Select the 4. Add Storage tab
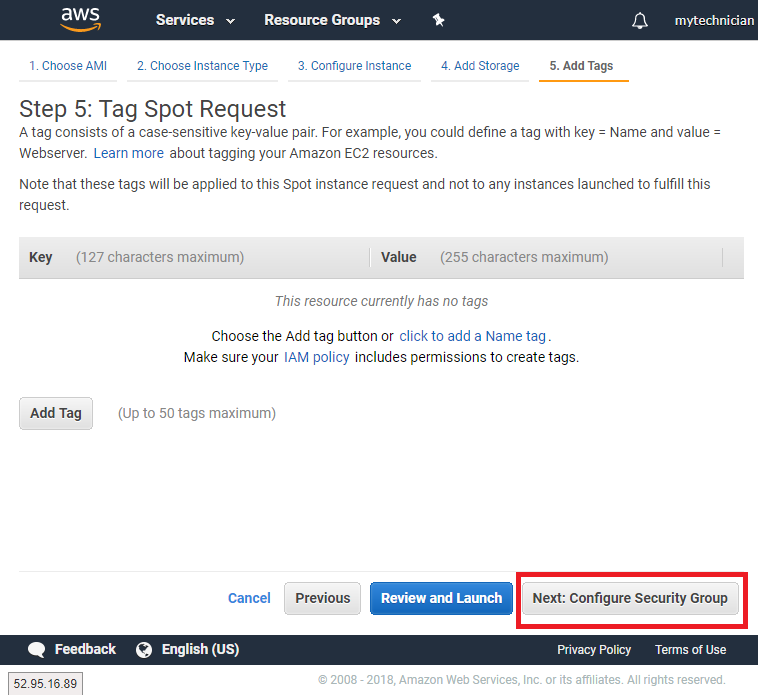 480,66
